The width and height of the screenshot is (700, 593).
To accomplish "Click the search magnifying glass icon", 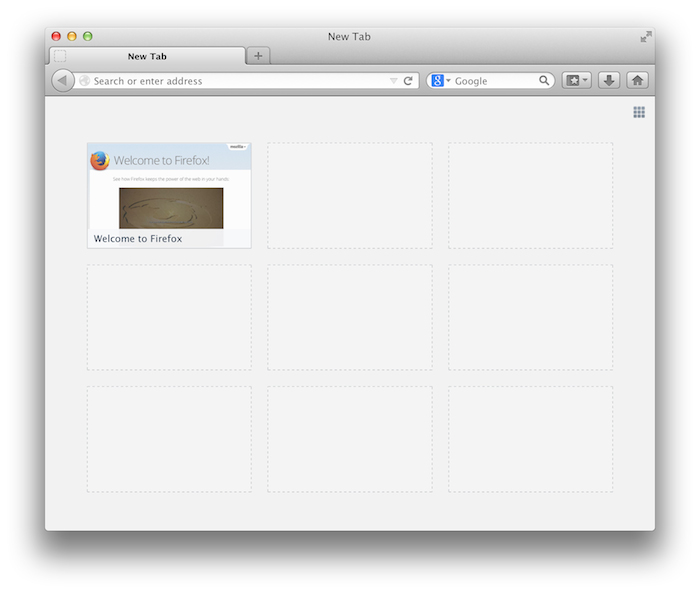I will pos(544,81).
